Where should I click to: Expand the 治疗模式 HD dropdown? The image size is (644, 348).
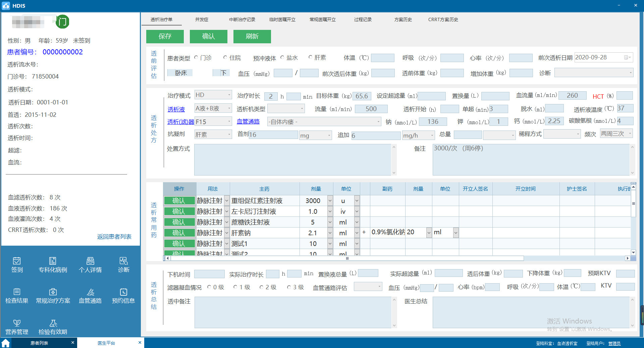click(x=229, y=95)
